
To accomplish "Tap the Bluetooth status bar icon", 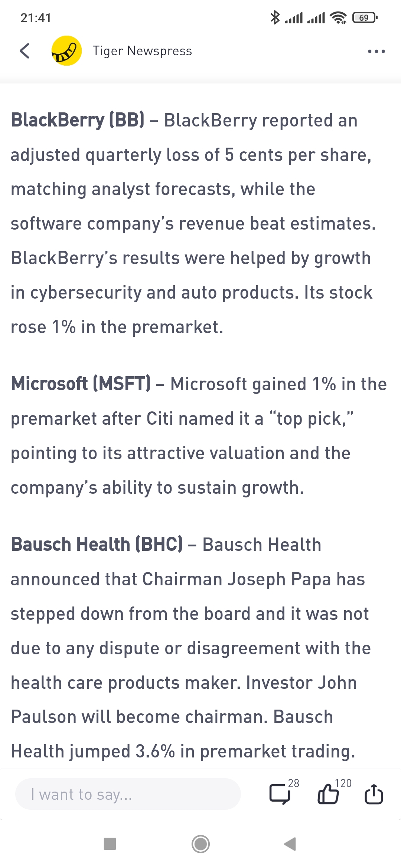I will click(x=275, y=17).
